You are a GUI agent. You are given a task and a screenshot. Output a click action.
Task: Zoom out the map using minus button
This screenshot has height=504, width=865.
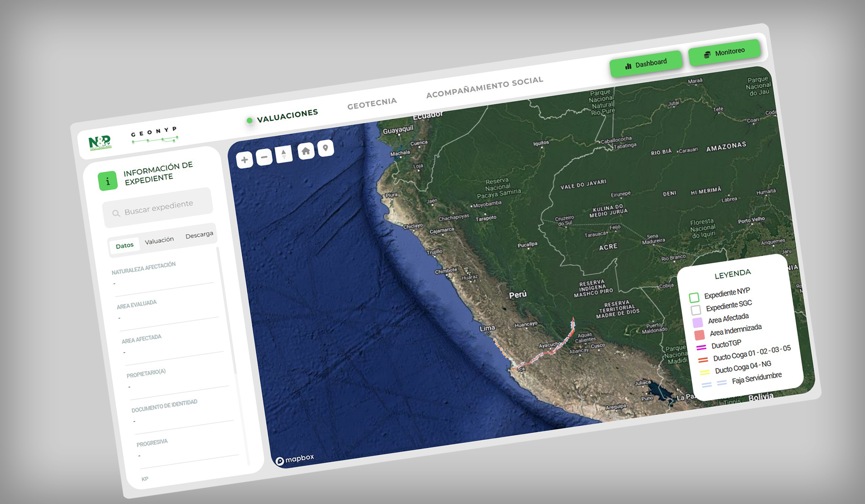[x=264, y=157]
